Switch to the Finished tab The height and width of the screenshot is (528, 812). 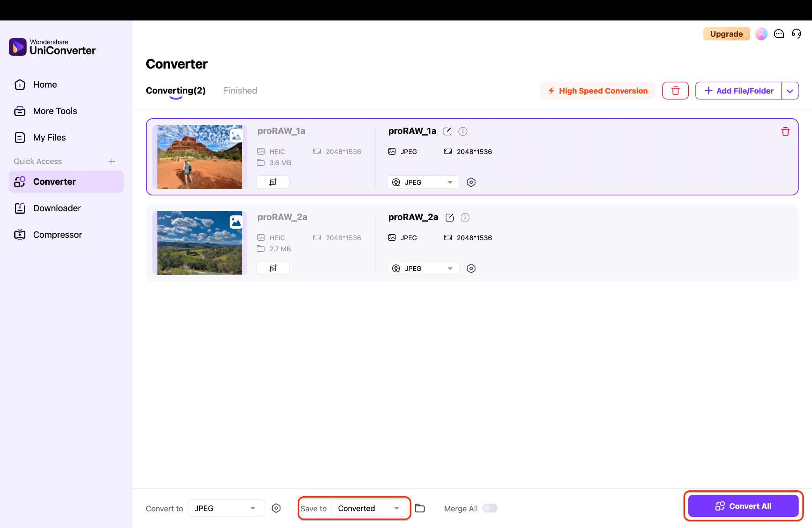click(x=240, y=90)
